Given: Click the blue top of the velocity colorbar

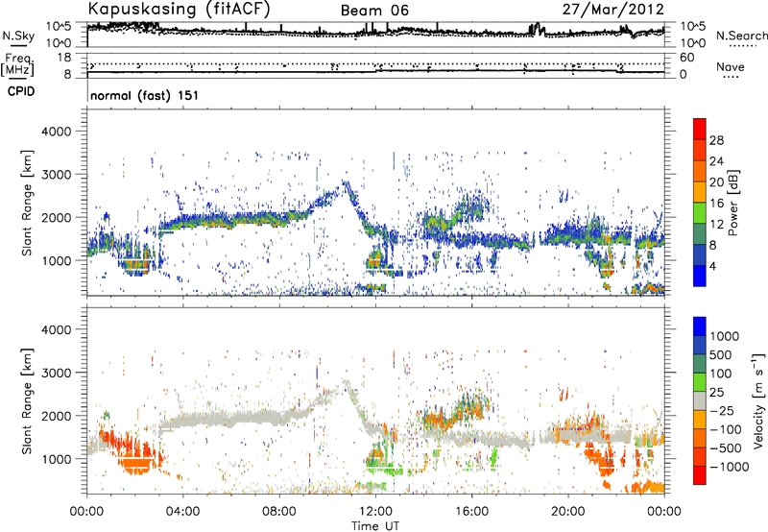Looking at the screenshot, I should coord(700,326).
